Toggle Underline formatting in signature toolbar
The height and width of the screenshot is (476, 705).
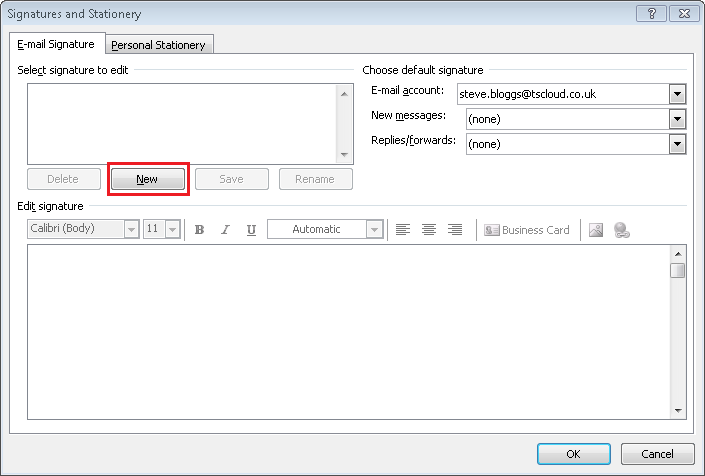[x=251, y=230]
